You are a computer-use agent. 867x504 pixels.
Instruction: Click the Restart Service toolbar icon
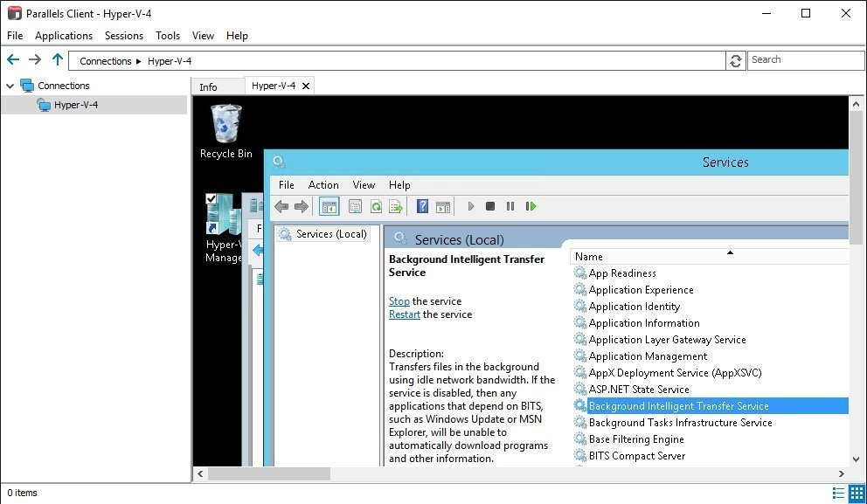click(531, 207)
